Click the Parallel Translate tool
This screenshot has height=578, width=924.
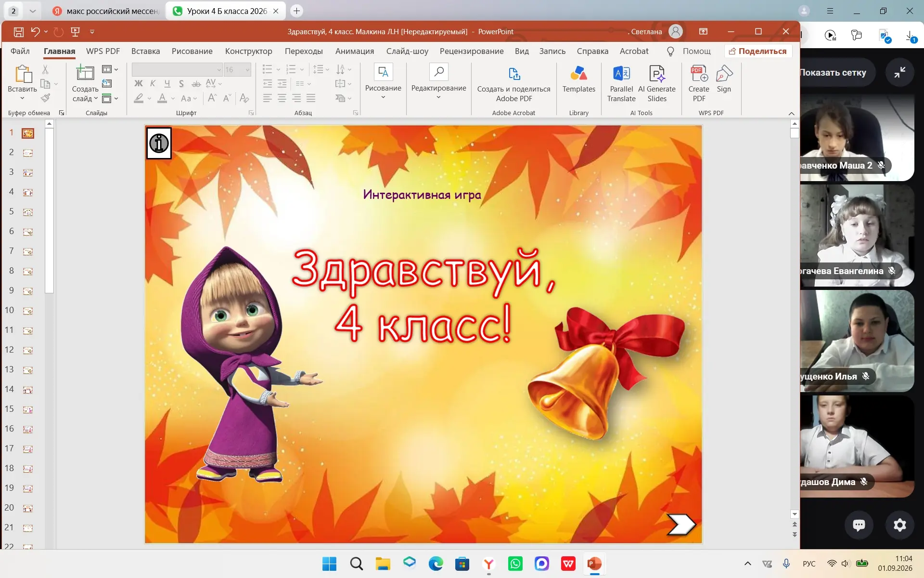(x=621, y=84)
